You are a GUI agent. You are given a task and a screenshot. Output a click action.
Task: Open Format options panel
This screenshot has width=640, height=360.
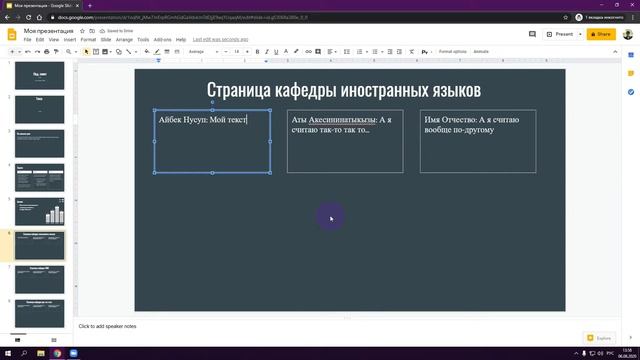(x=452, y=52)
